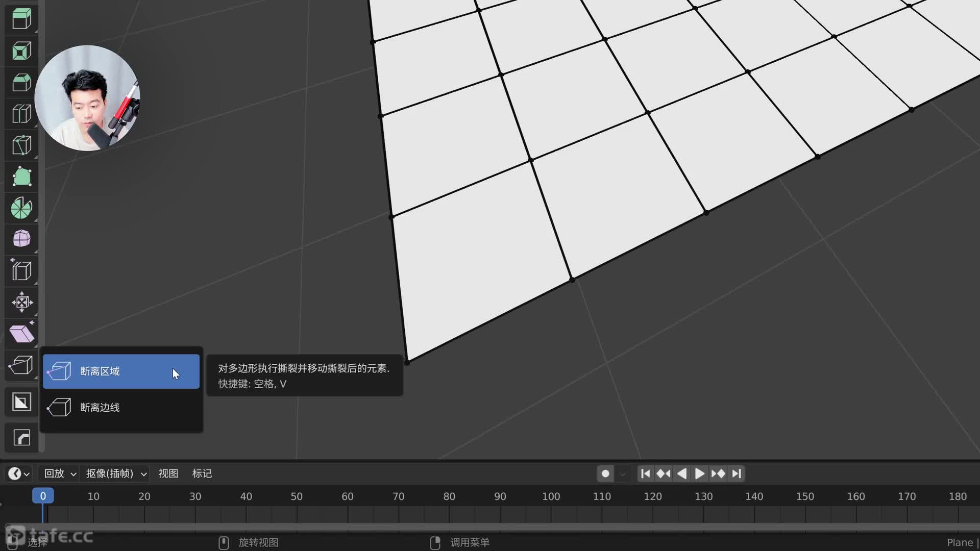This screenshot has height=551, width=980.
Task: Select the Spin tool
Action: 21,208
